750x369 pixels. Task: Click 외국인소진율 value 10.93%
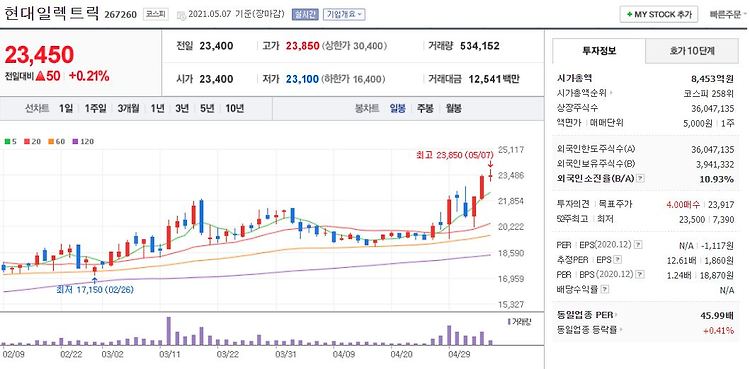click(718, 179)
